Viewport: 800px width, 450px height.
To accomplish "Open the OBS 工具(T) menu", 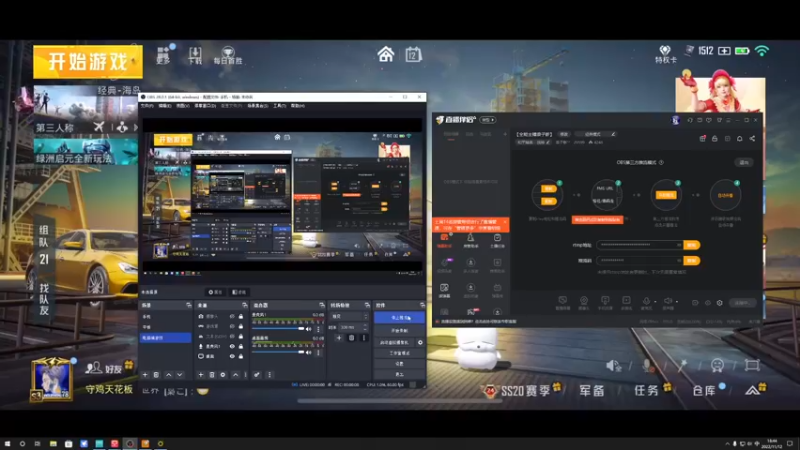I will point(280,106).
